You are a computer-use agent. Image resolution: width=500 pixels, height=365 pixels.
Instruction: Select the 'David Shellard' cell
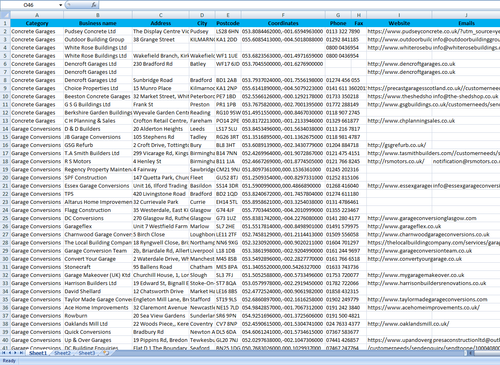(x=98, y=291)
